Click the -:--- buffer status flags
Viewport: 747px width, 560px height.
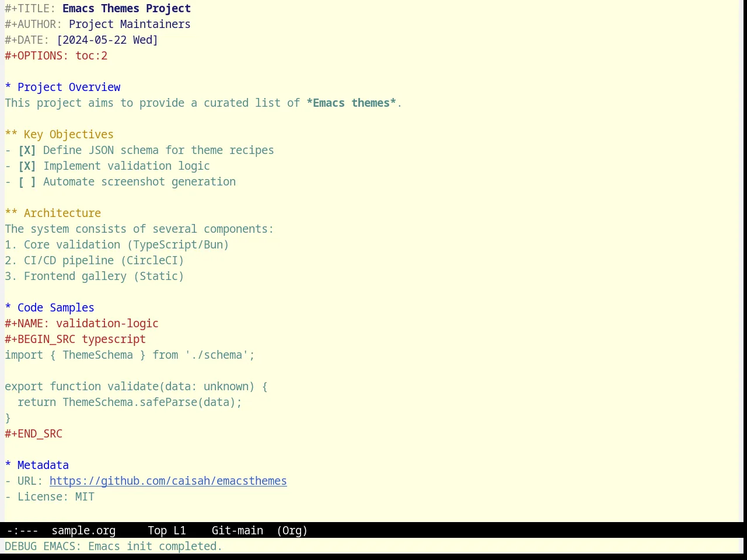(x=22, y=530)
